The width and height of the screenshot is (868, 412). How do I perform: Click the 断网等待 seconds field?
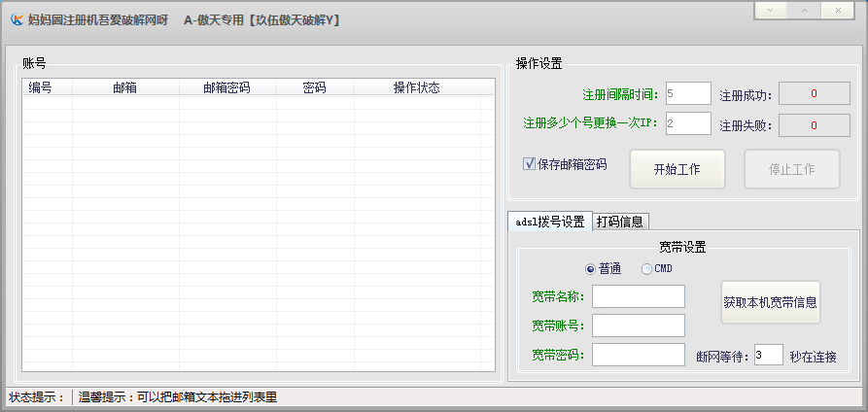tap(767, 355)
